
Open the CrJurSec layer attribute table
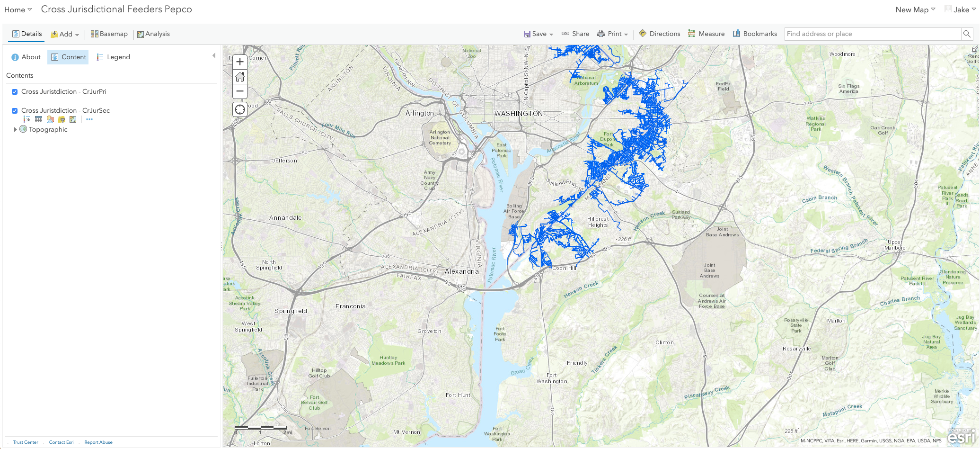[39, 119]
